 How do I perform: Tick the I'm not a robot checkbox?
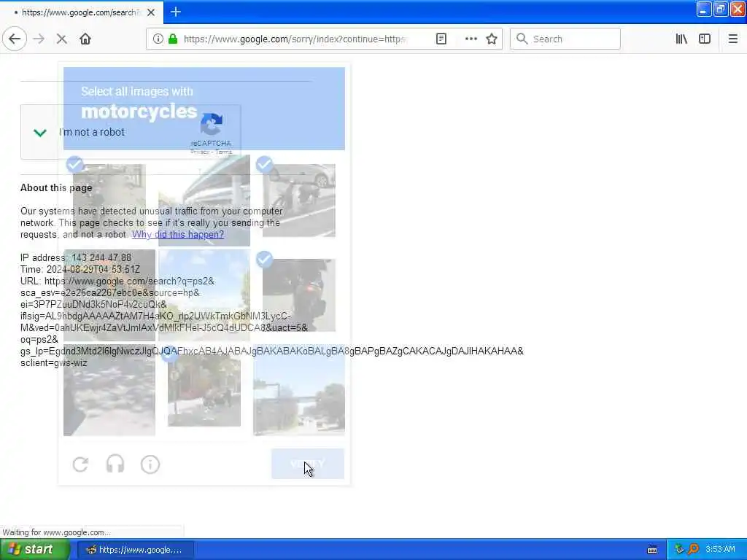click(x=40, y=133)
